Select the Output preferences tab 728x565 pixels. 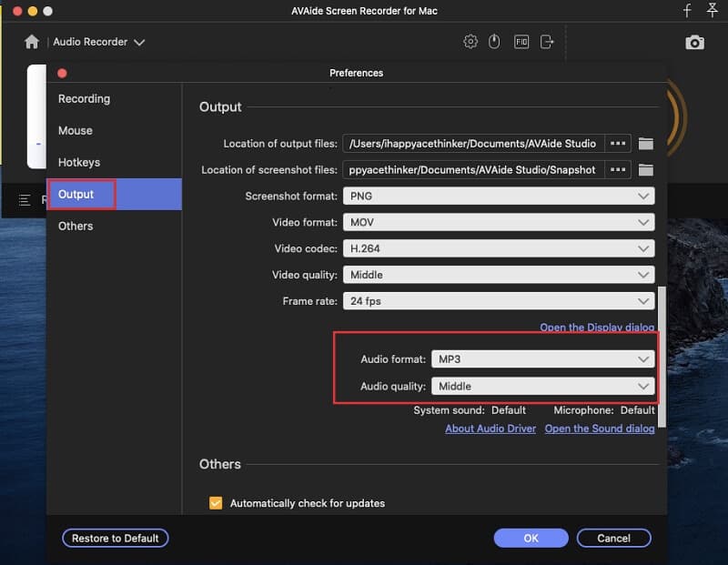(x=114, y=194)
